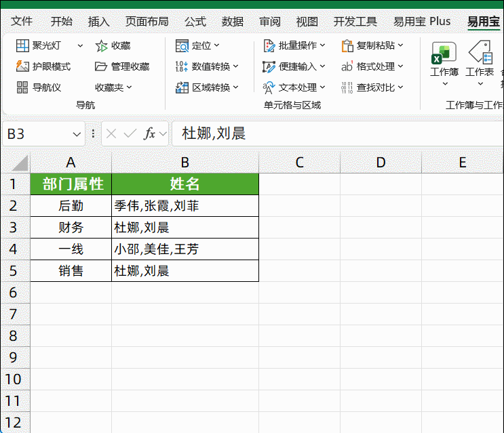The image size is (504, 433).
Task: Switch to the 易用宝 Plus tab
Action: point(422,22)
